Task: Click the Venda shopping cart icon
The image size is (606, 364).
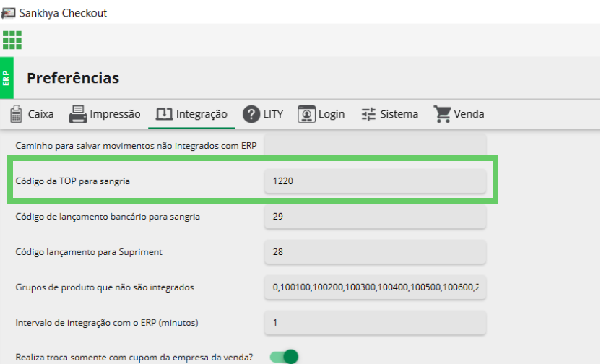Action: 442,114
